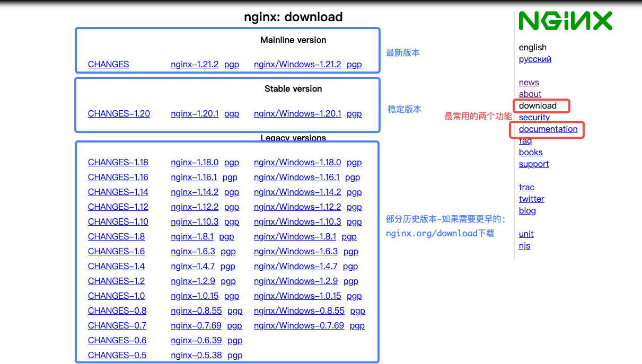Open the mainline CHANGES link
Screen dimensions: 642x364
point(108,65)
